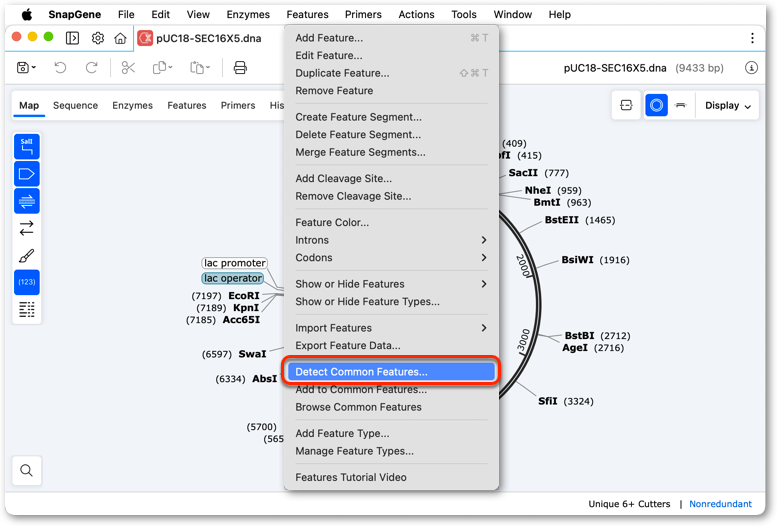The height and width of the screenshot is (526, 777).
Task: Switch to the Enzymes tab
Action: click(132, 106)
